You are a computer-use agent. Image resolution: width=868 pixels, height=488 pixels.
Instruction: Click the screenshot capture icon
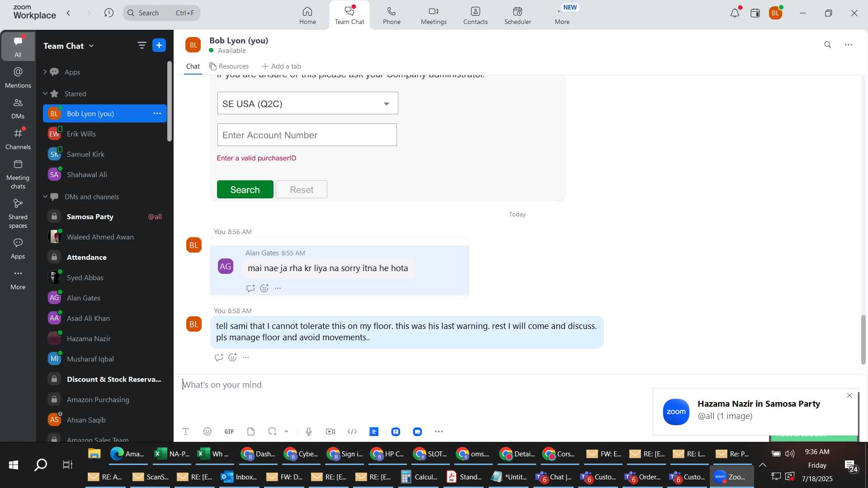[272, 432]
